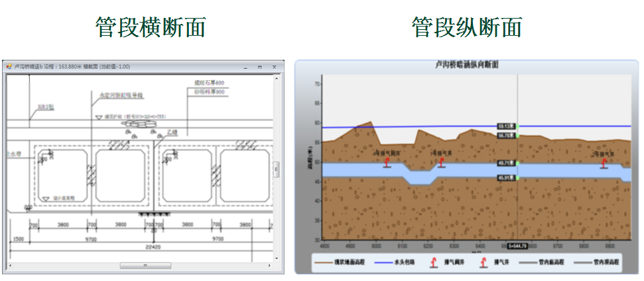Maximize the 横截面 cross-section window
Image resolution: width=644 pixels, height=281 pixels.
coord(259,66)
